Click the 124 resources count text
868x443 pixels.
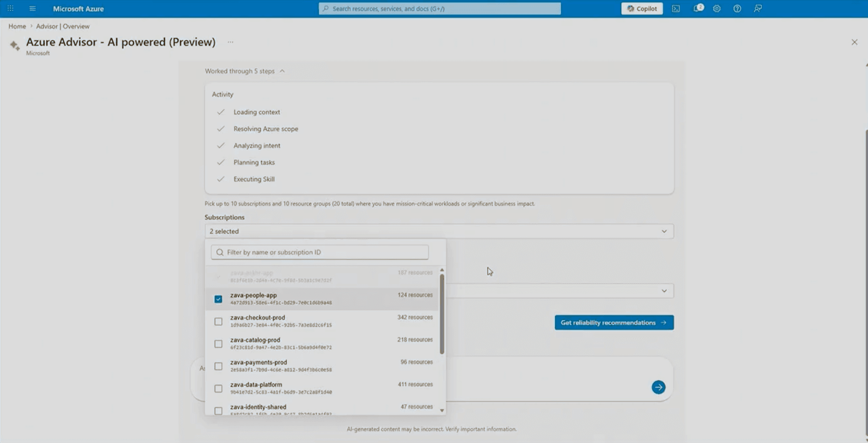pos(415,295)
